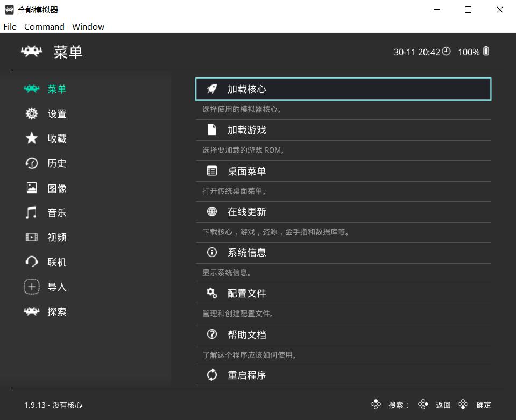Open the Window menu

[88, 26]
